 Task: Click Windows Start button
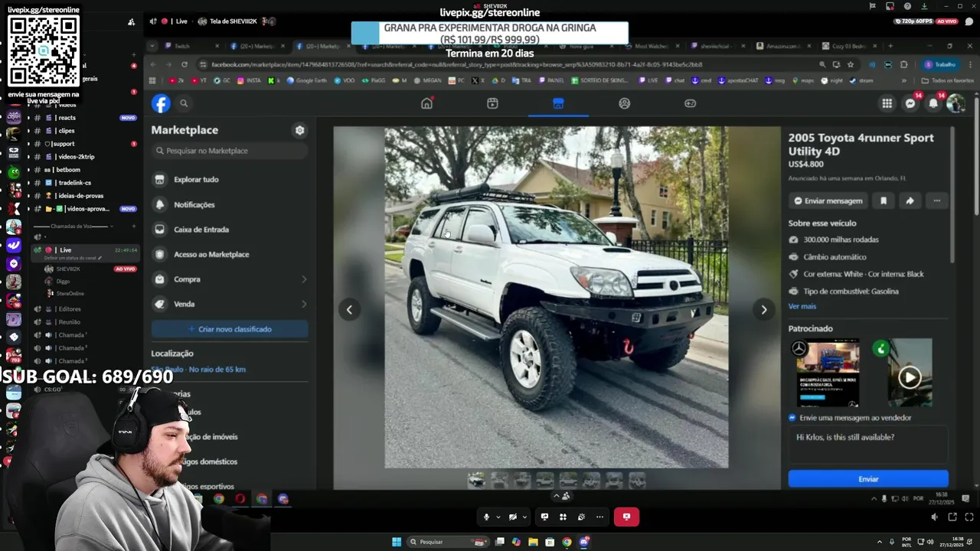(397, 542)
